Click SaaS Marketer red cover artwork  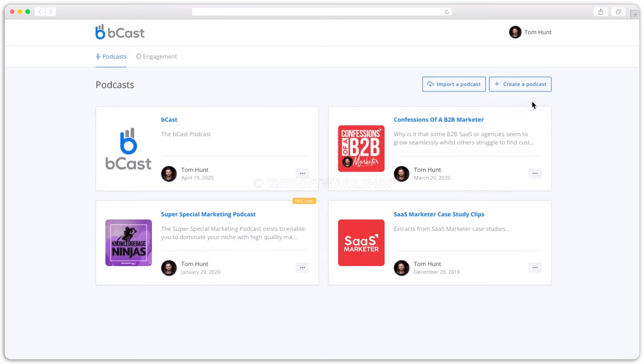pyautogui.click(x=361, y=243)
